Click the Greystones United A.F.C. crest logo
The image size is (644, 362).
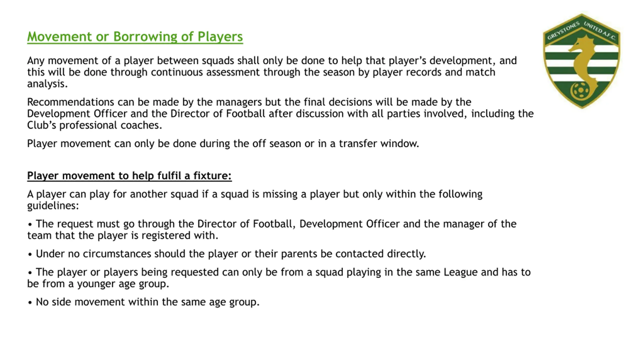tap(581, 61)
